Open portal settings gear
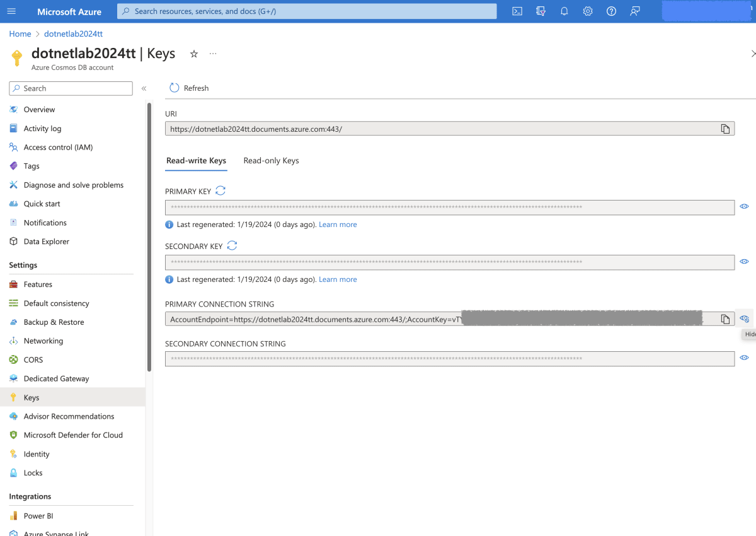This screenshot has width=756, height=536. coord(588,11)
